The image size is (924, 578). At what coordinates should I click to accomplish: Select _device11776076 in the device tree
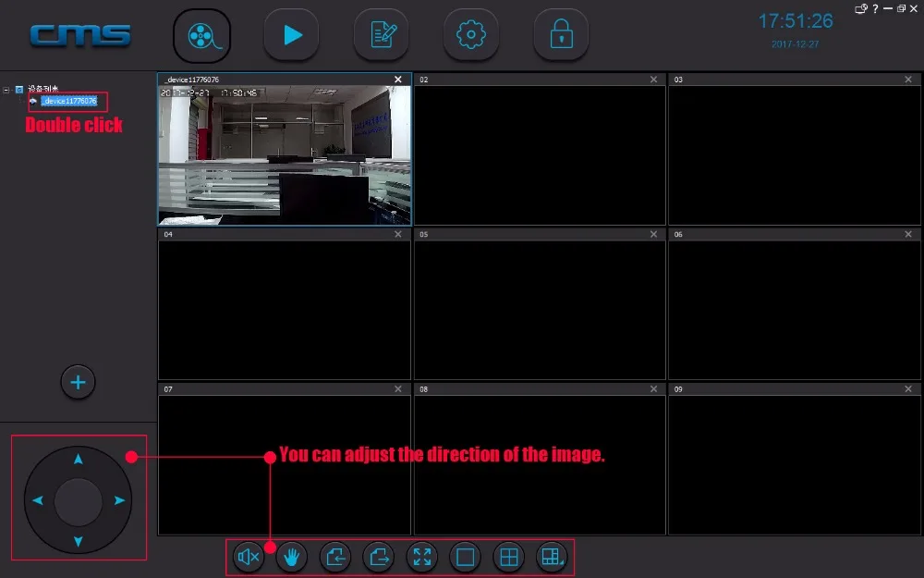[x=69, y=101]
